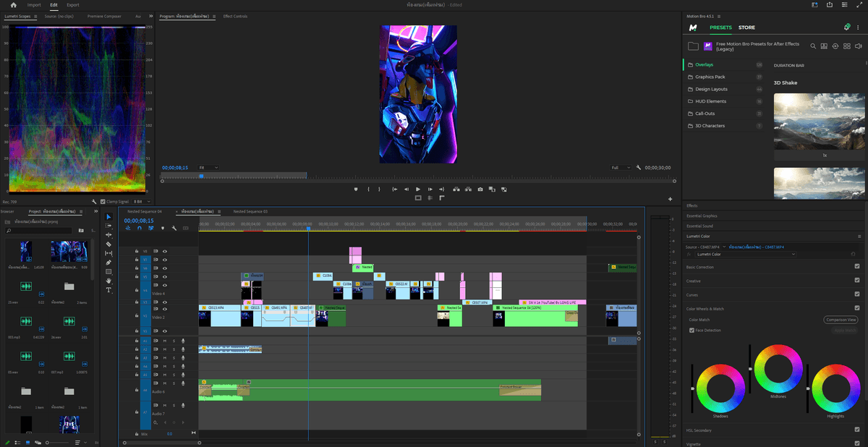Open the Graphics Pack category

[x=710, y=77]
